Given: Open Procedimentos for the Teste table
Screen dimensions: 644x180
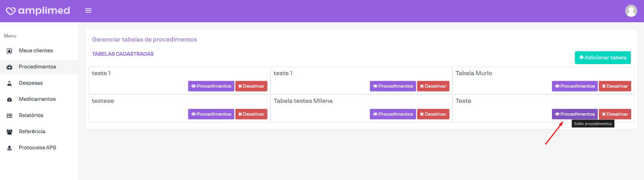Looking at the screenshot, I should point(575,114).
